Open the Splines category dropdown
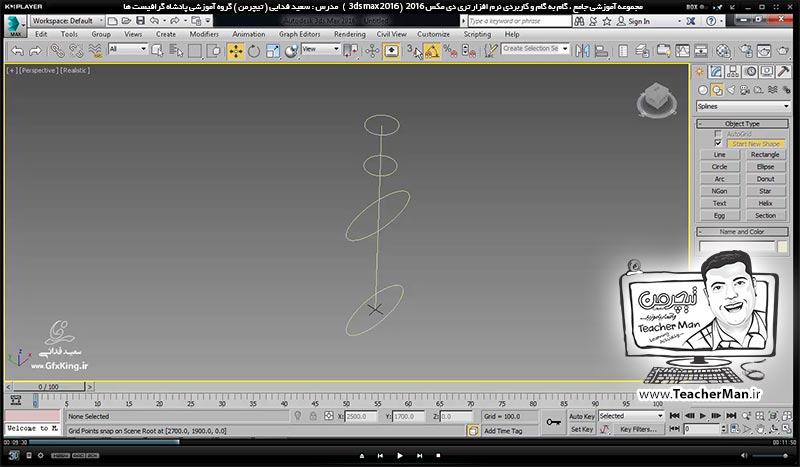This screenshot has width=800, height=467. coord(743,106)
